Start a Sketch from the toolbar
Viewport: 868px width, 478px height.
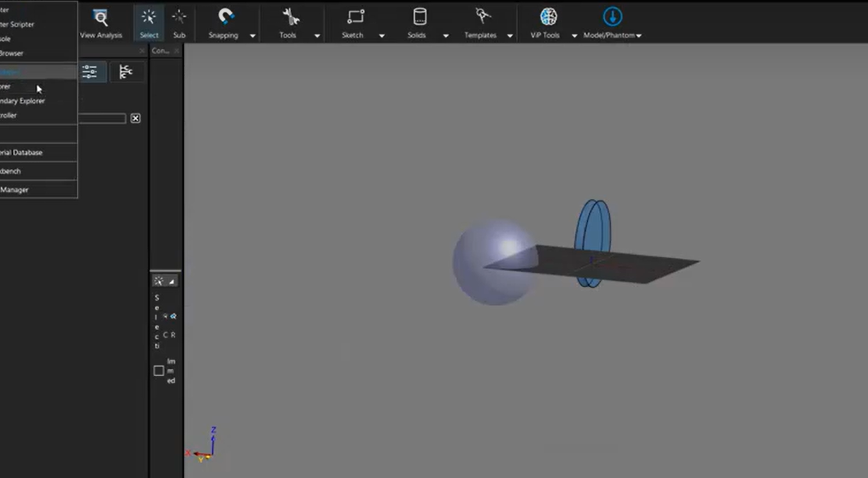click(354, 17)
